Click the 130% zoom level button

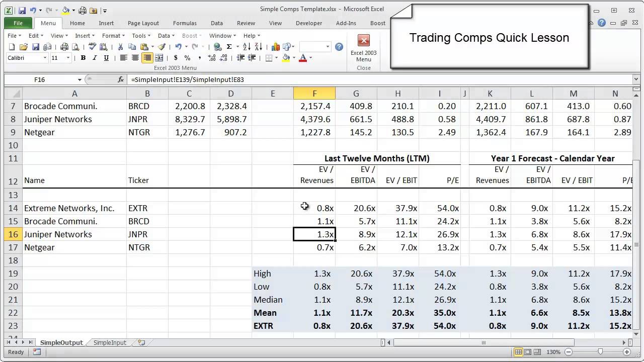[553, 352]
